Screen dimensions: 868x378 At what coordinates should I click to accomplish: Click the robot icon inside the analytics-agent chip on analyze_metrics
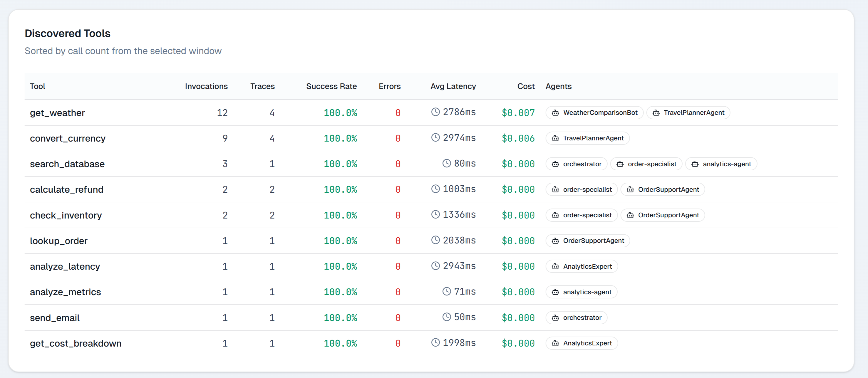click(555, 292)
